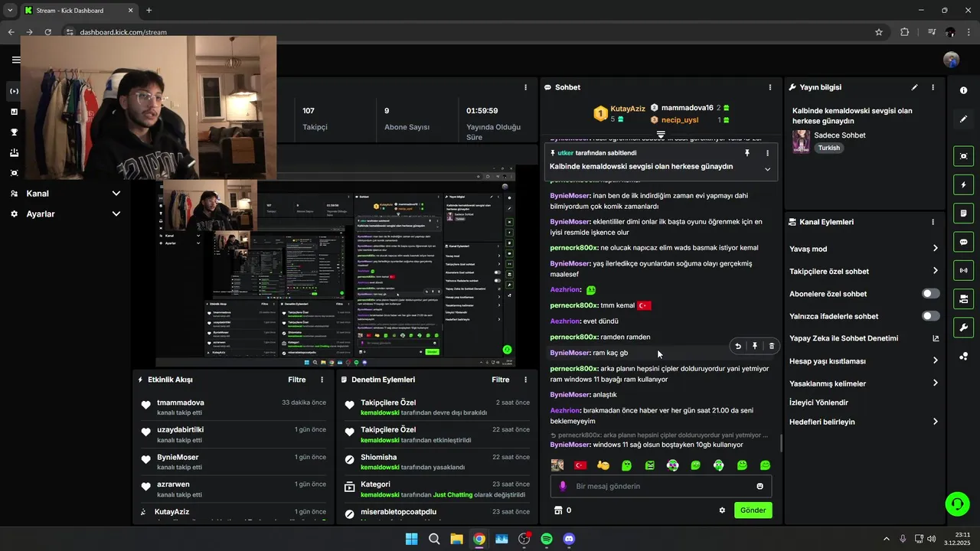
Task: Open KutayAziz top gifter profile
Action: [x=628, y=109]
